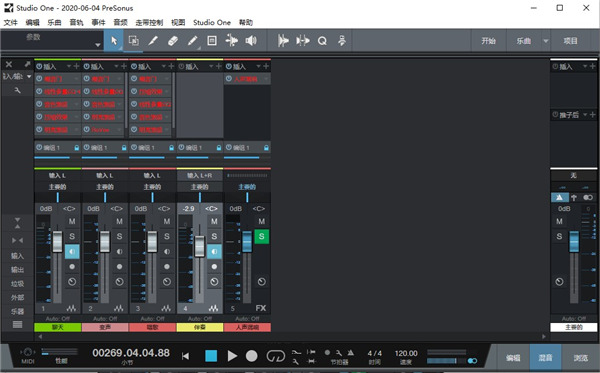Select the Eraser tool in the toolbar
This screenshot has width=600, height=373.
pyautogui.click(x=173, y=41)
